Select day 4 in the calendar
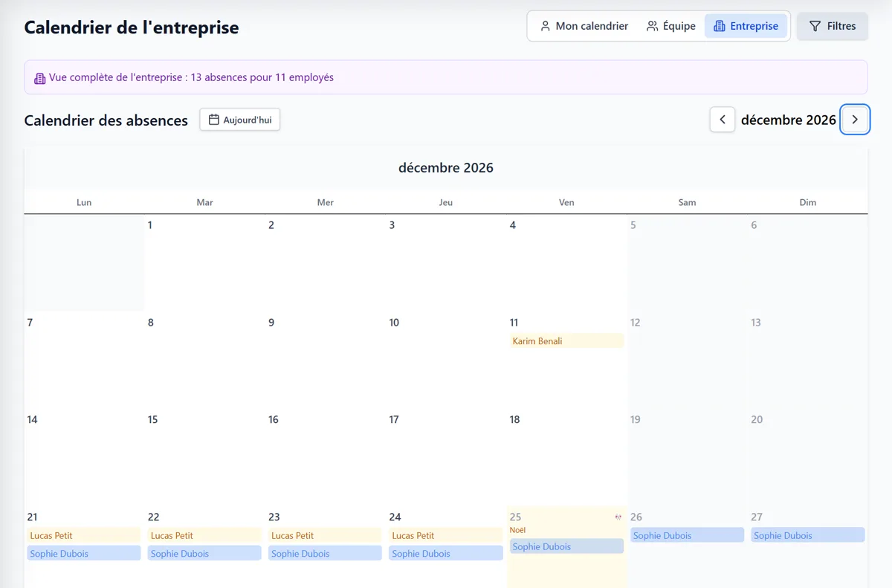 [x=566, y=262]
